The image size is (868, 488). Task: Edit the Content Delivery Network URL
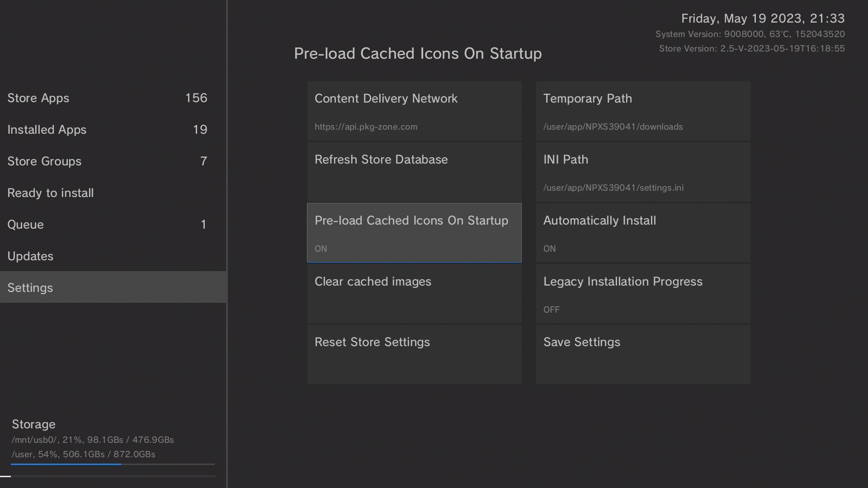[414, 111]
